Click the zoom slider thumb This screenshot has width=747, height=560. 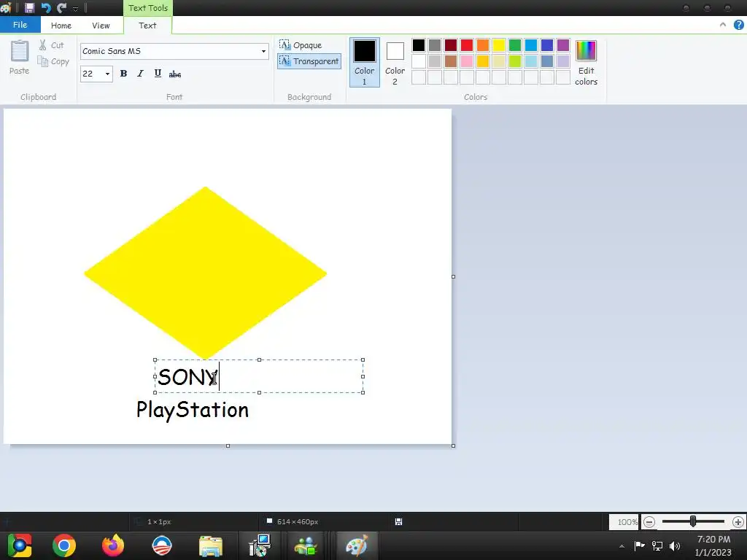click(x=693, y=522)
